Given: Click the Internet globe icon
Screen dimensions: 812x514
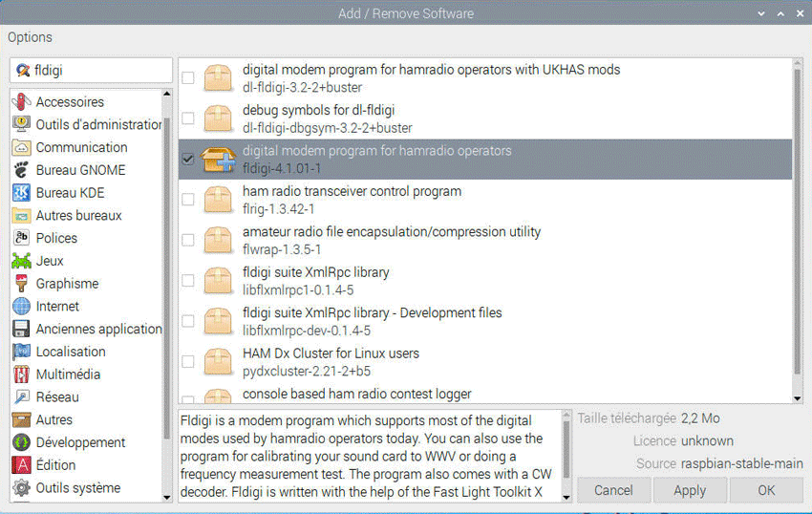Looking at the screenshot, I should click(21, 307).
